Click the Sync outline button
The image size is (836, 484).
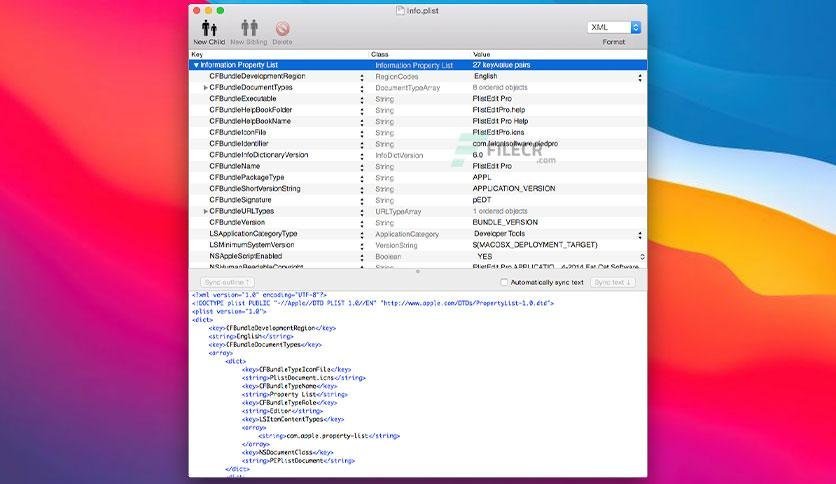tap(227, 282)
